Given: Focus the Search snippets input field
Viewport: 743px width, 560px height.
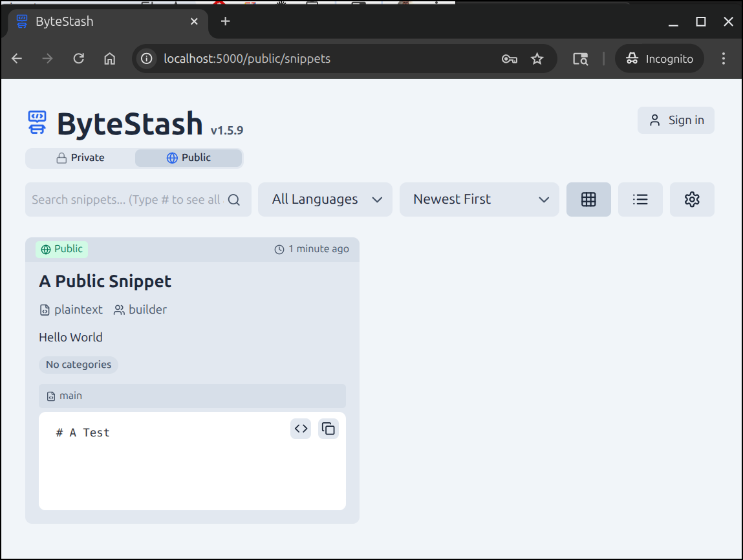Looking at the screenshot, I should point(126,200).
